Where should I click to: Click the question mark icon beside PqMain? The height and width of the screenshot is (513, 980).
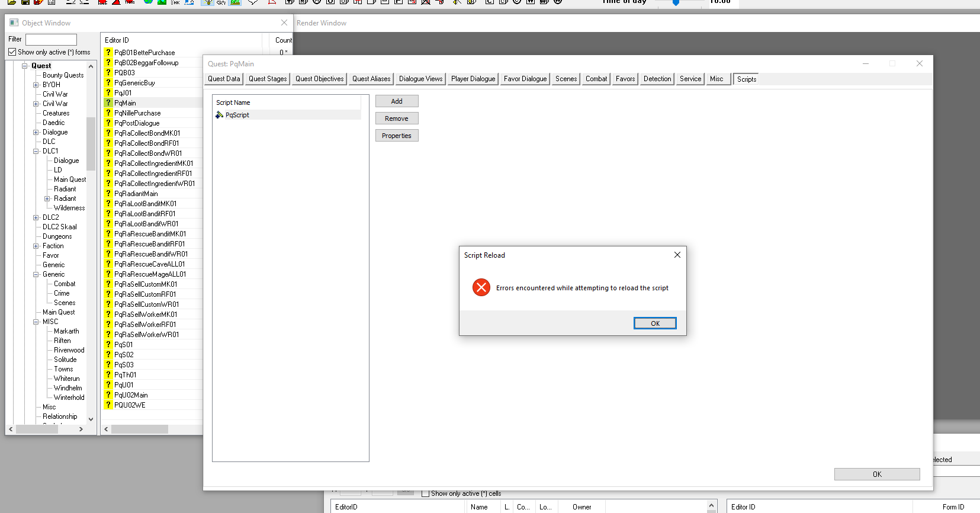[x=108, y=102]
